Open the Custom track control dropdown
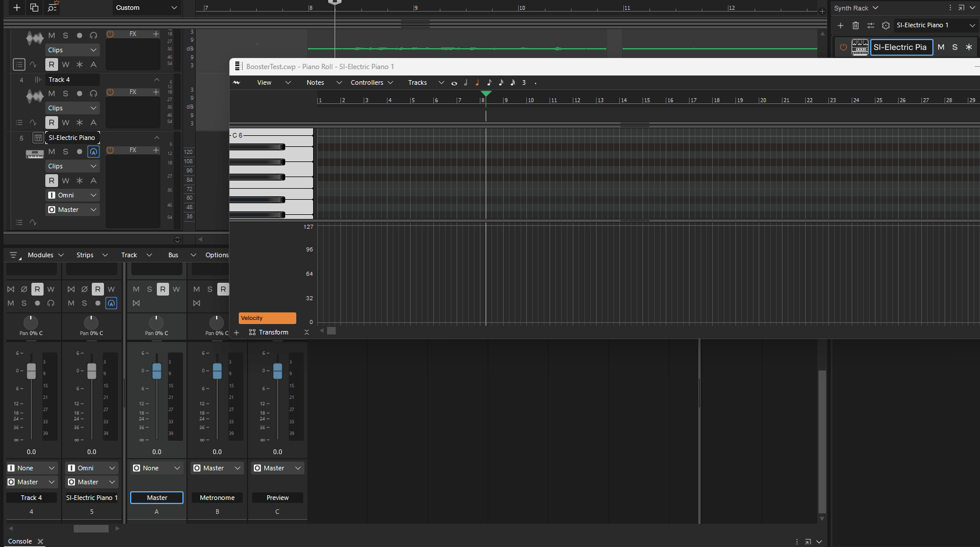This screenshot has width=980, height=547. [146, 8]
